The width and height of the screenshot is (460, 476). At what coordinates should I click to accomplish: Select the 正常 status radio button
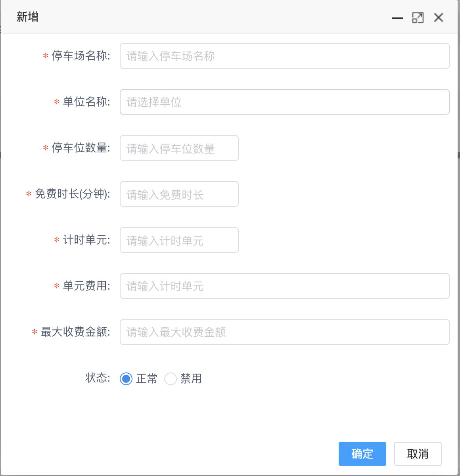(x=126, y=379)
